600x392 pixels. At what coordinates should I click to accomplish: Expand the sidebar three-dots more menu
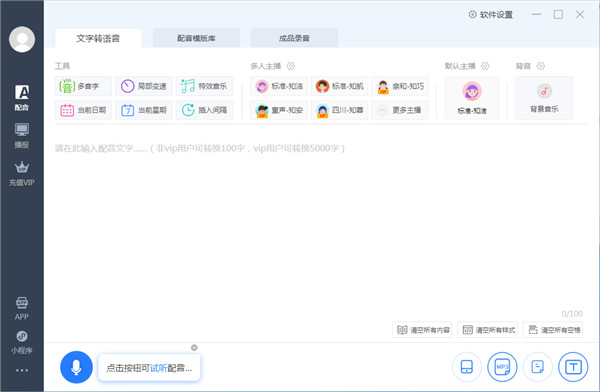[22, 370]
